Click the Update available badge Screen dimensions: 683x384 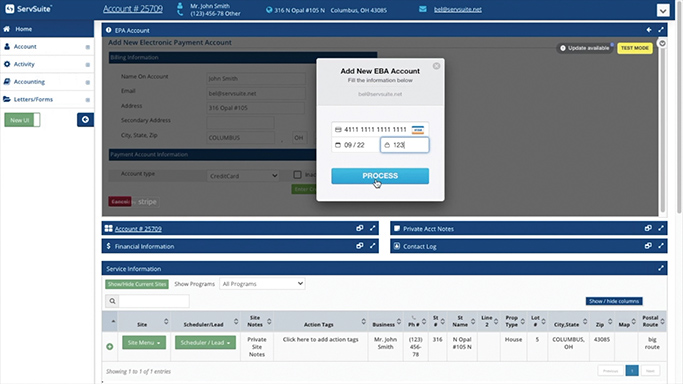point(585,48)
